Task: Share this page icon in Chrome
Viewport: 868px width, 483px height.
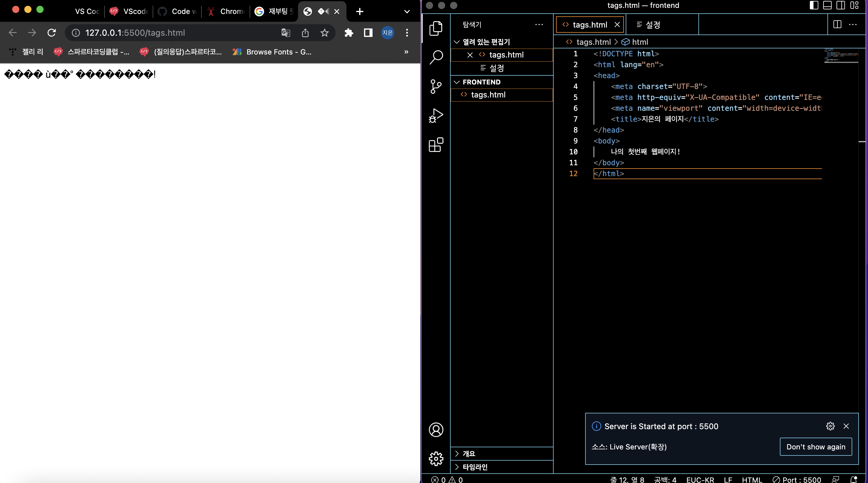Action: point(305,33)
